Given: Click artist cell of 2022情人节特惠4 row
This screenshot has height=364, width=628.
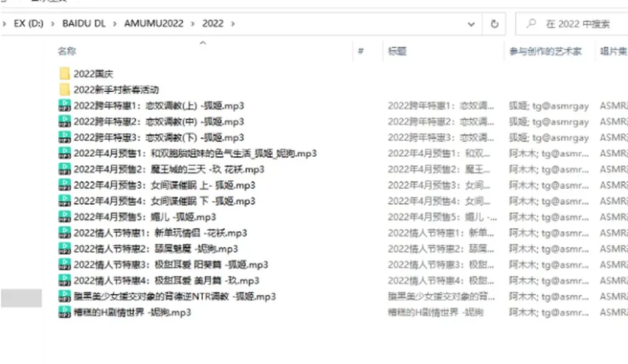Looking at the screenshot, I should [x=549, y=280].
